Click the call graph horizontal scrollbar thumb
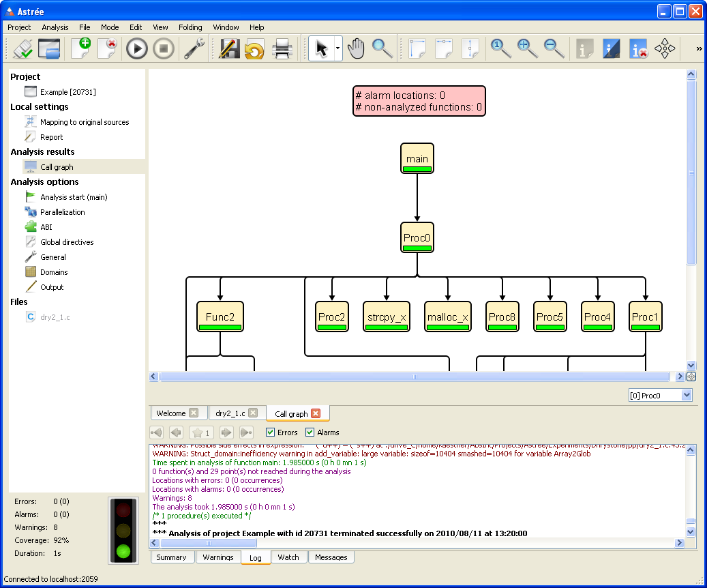This screenshot has width=707, height=588. tap(415, 377)
